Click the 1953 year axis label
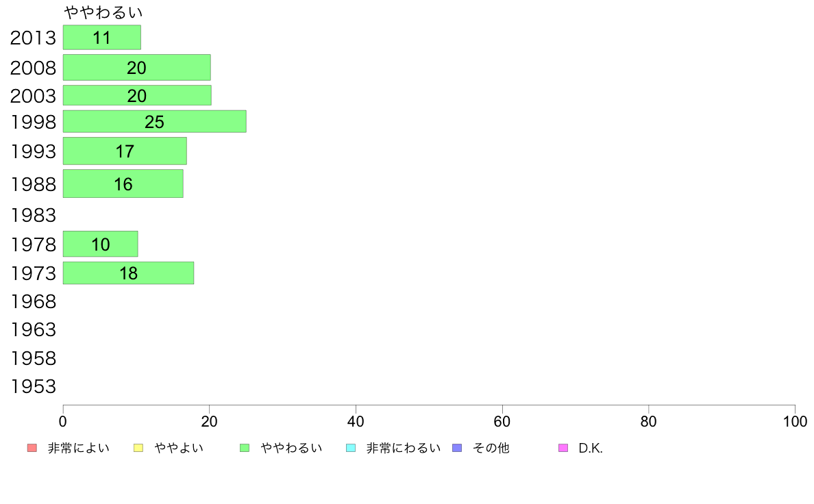Viewport: 814px width, 504px height. click(33, 386)
